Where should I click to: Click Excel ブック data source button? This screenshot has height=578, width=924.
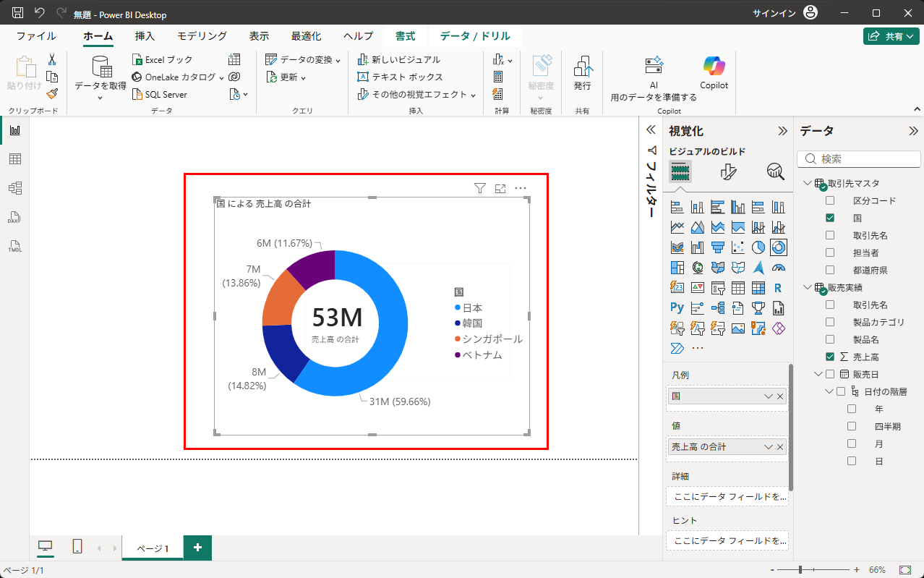tap(163, 59)
